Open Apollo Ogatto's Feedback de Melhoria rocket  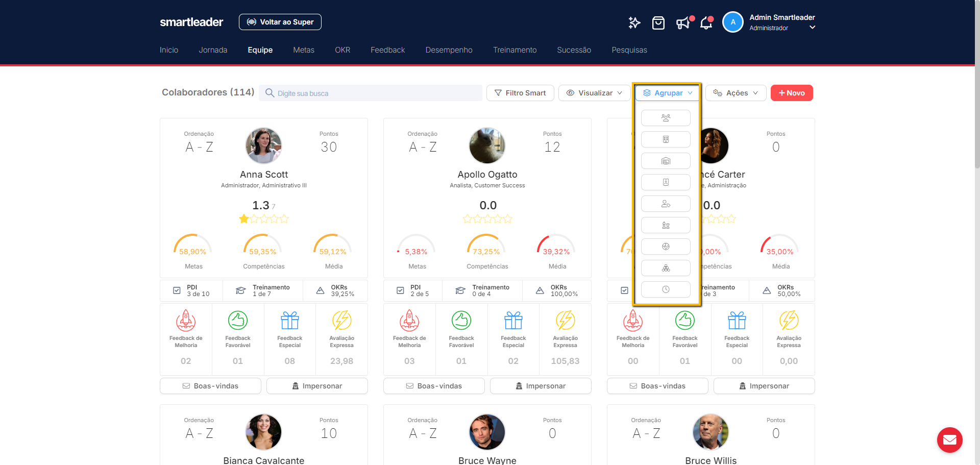pyautogui.click(x=409, y=321)
